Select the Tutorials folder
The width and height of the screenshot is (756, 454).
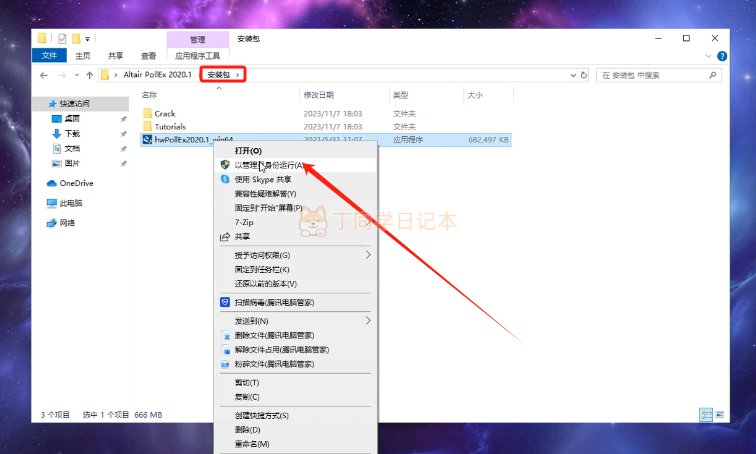pos(170,127)
